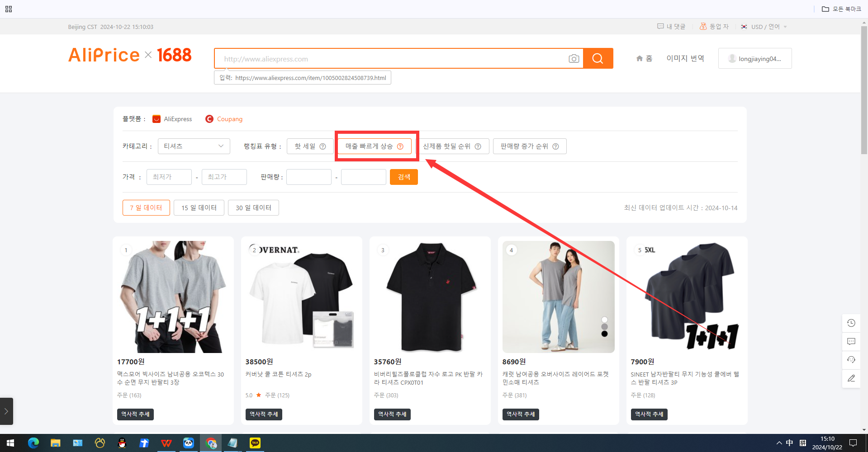Open 비버리힐즈폴로클럽 polo product title
The image size is (868, 452).
428,378
